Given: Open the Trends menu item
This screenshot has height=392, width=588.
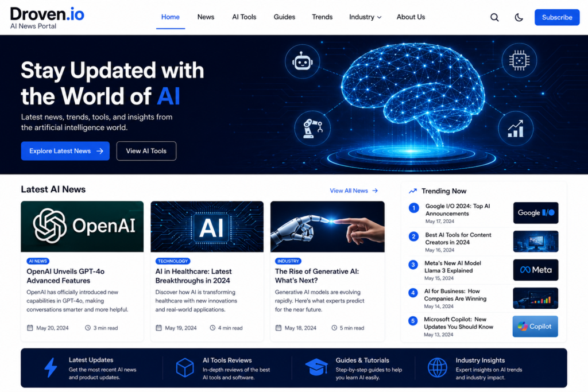Looking at the screenshot, I should click(x=322, y=17).
